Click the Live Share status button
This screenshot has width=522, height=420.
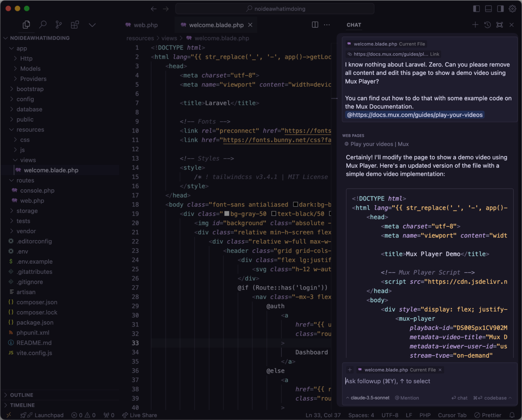[140, 415]
